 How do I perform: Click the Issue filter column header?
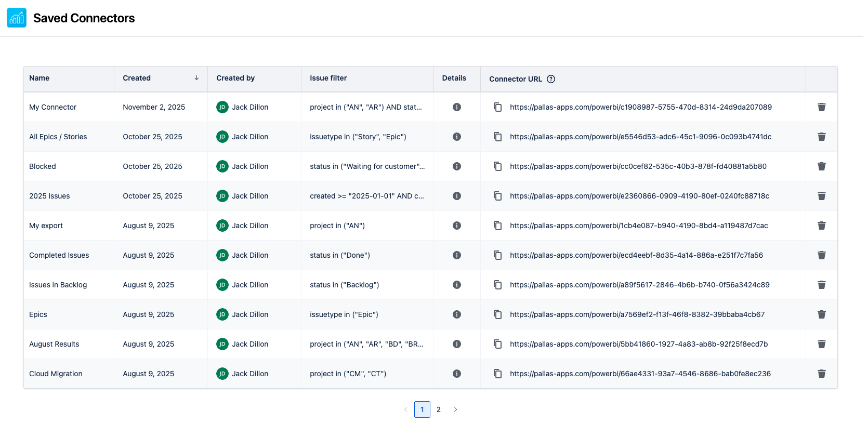(x=367, y=78)
